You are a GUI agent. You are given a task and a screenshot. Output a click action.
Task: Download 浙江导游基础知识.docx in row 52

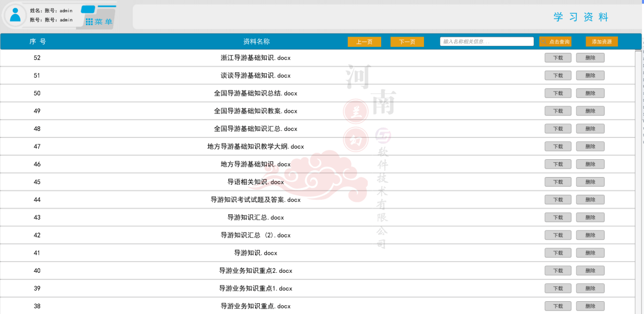[558, 58]
